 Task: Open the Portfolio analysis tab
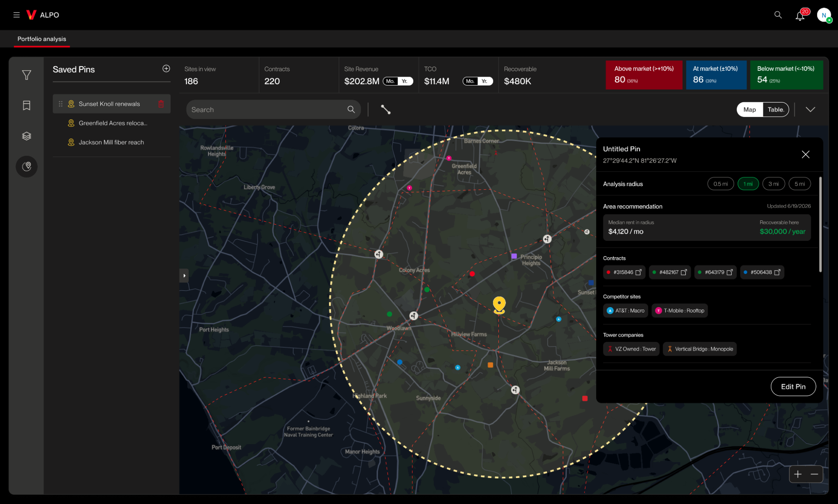click(x=42, y=39)
